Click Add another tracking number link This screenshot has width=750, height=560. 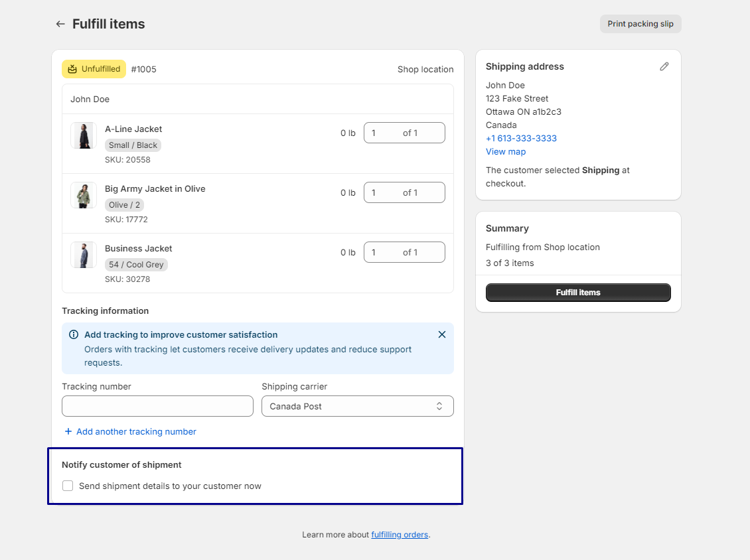pos(136,431)
